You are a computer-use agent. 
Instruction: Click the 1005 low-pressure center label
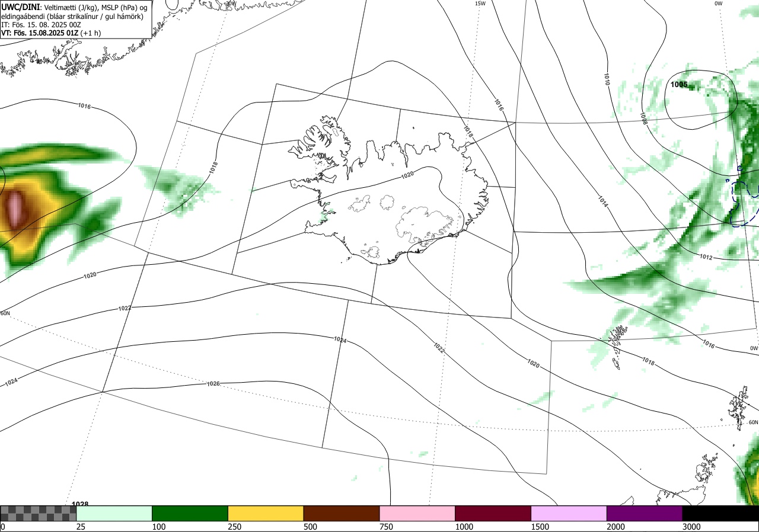(x=679, y=85)
